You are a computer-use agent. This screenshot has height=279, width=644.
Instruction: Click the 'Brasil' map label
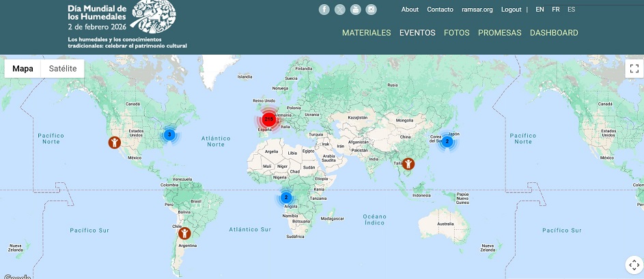196,201
